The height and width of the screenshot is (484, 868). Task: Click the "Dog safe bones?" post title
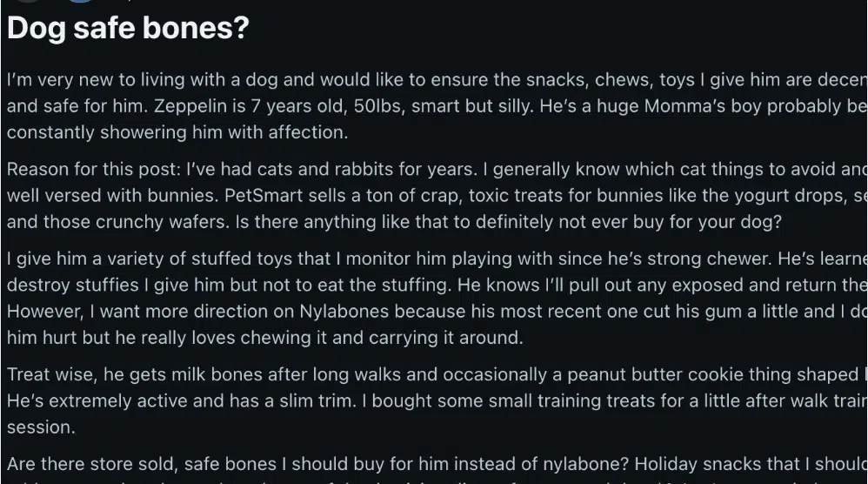coord(128,29)
